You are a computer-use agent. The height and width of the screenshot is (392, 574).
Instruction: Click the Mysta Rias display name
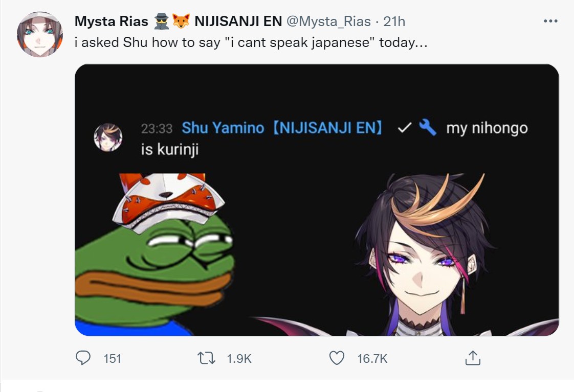point(112,21)
